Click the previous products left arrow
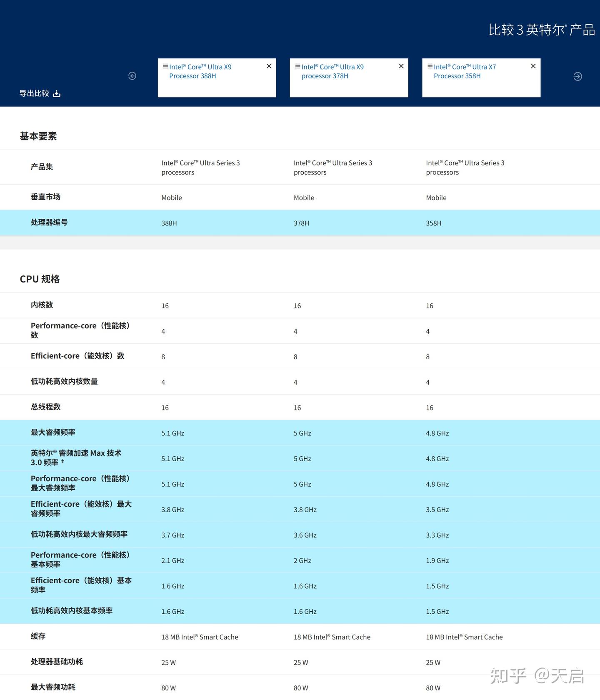The width and height of the screenshot is (600, 700). pyautogui.click(x=132, y=76)
